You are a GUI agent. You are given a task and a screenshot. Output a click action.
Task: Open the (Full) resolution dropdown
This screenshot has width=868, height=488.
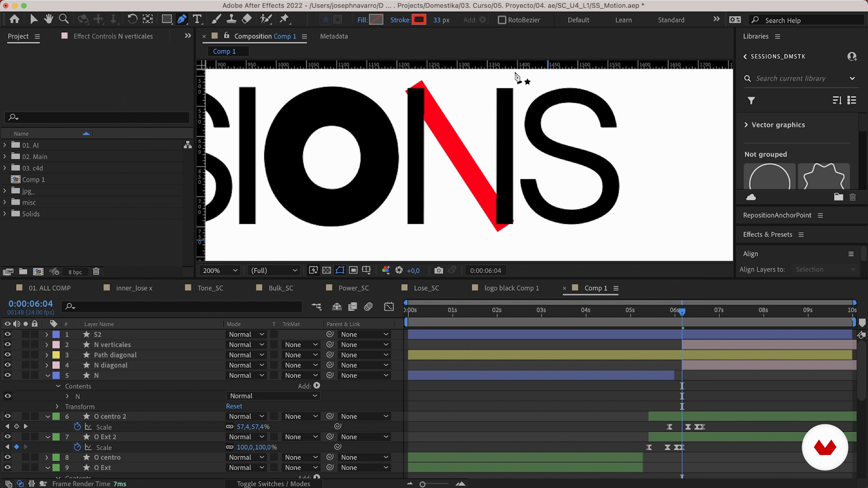tap(274, 270)
